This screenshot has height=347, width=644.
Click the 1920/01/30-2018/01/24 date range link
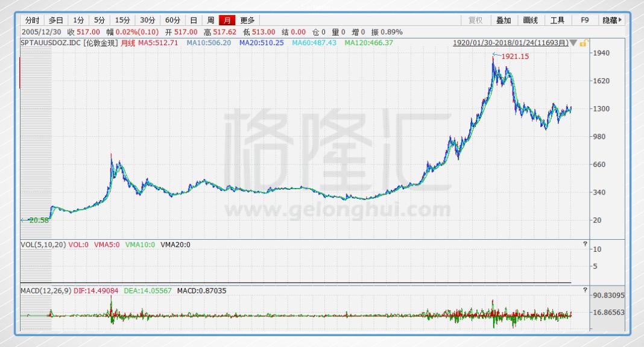[510, 43]
